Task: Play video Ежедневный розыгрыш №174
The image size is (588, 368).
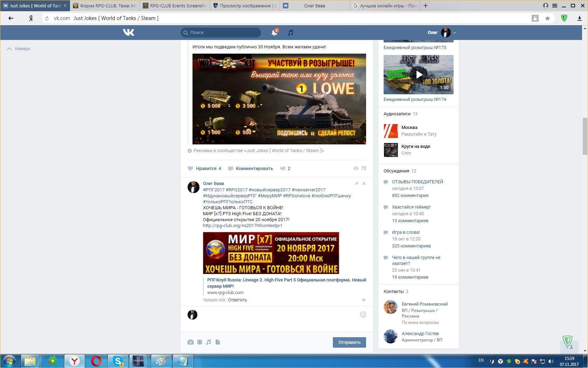Action: tap(418, 74)
